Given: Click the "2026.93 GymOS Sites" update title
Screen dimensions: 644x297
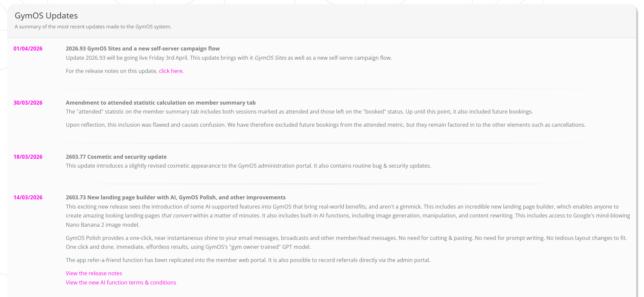Looking at the screenshot, I should pyautogui.click(x=143, y=49).
